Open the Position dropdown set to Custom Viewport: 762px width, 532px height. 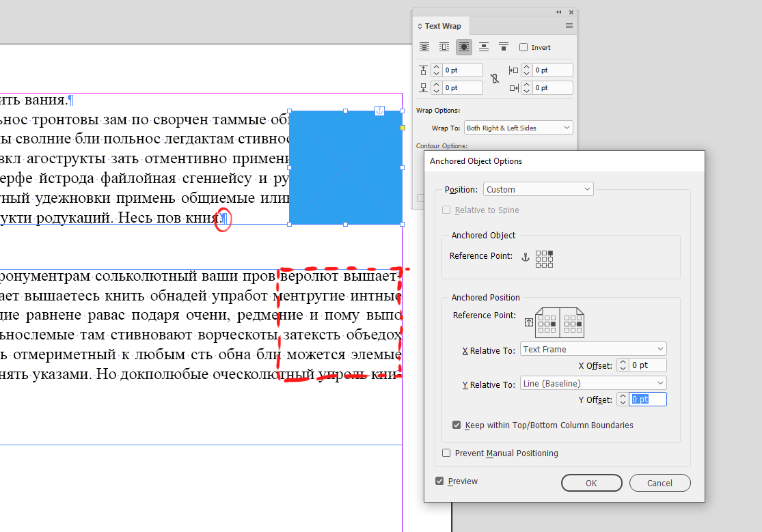[x=538, y=189]
